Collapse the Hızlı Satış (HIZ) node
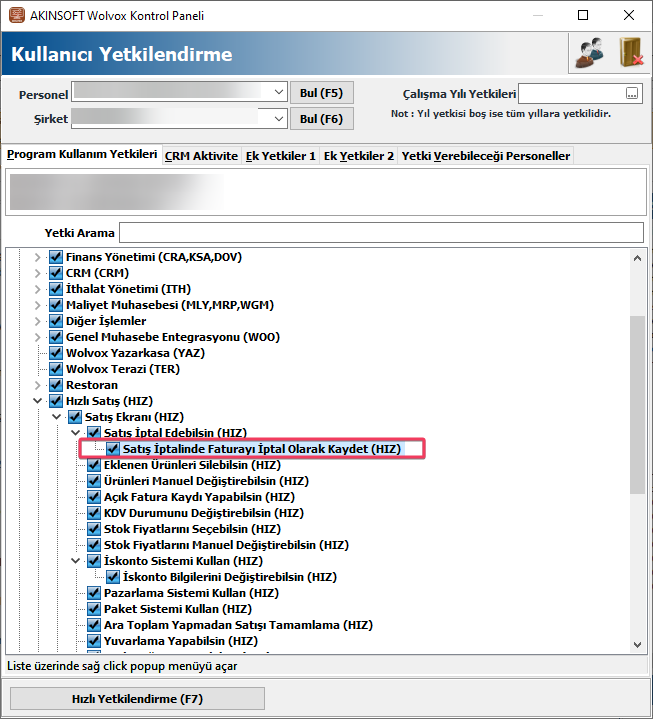This screenshot has width=653, height=719. 38,401
